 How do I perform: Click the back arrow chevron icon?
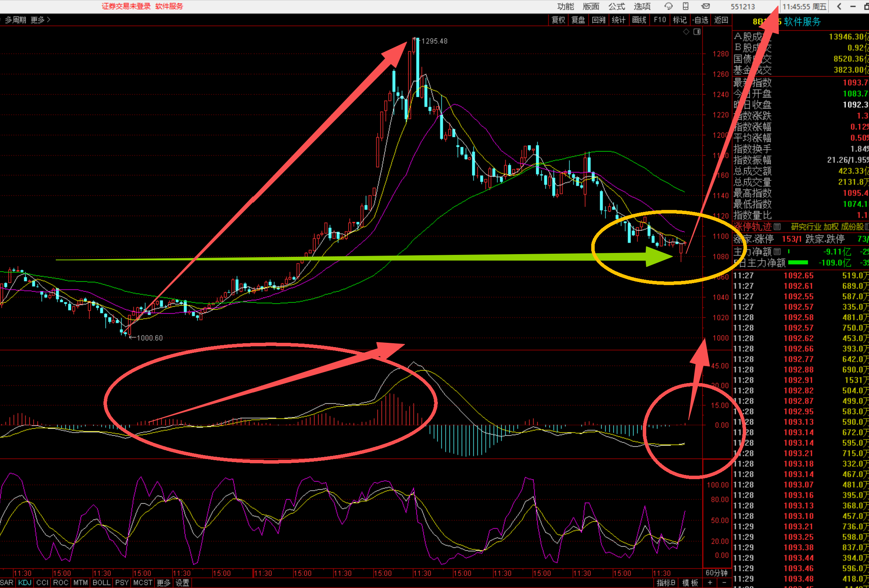point(839,6)
